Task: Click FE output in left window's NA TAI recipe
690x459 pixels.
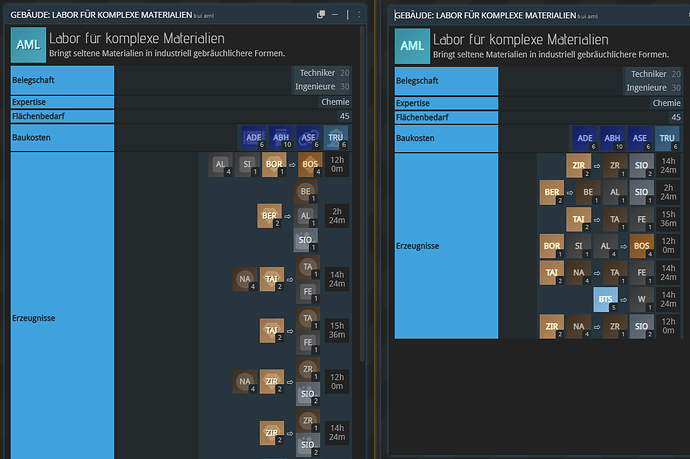Action: click(x=308, y=291)
